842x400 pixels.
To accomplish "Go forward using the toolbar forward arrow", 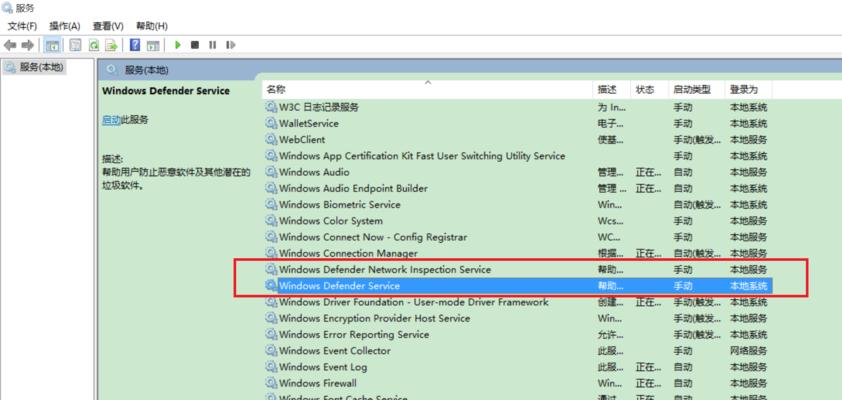I will (x=28, y=45).
